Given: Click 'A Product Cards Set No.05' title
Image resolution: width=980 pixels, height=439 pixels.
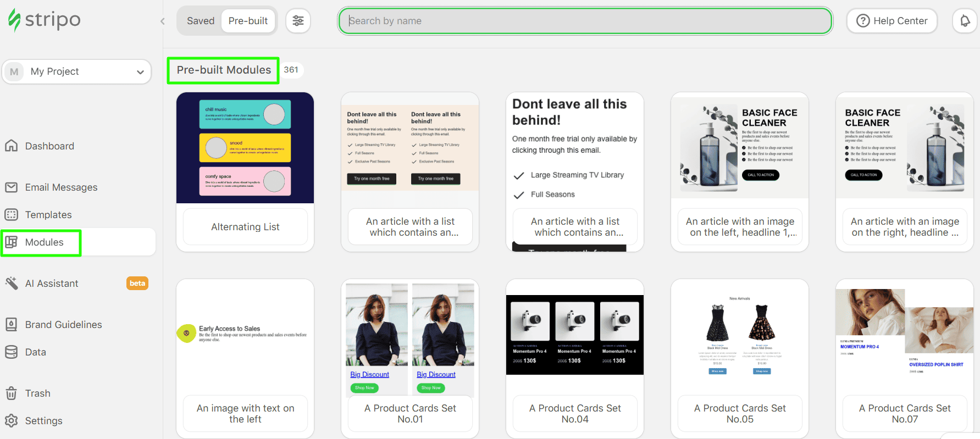Looking at the screenshot, I should (x=740, y=414).
